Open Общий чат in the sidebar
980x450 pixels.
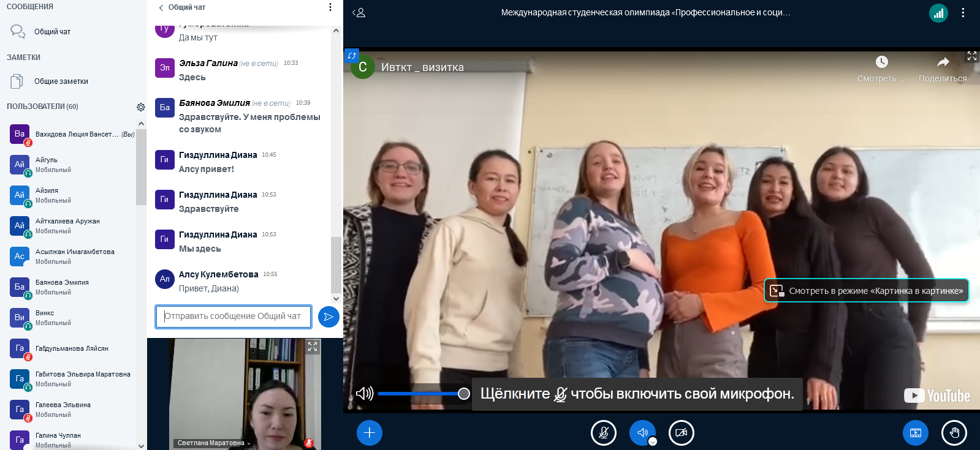(x=52, y=32)
